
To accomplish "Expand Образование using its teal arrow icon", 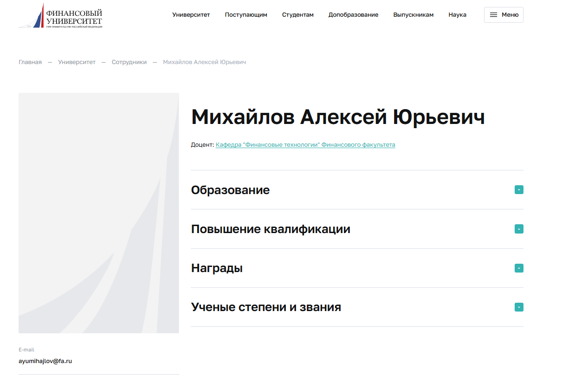I will [519, 190].
